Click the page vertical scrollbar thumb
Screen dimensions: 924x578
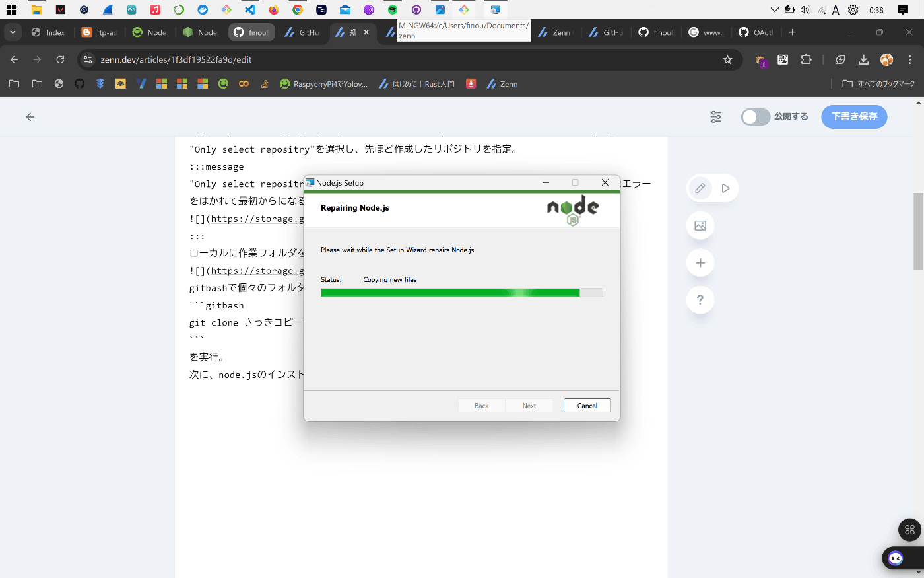pyautogui.click(x=918, y=231)
